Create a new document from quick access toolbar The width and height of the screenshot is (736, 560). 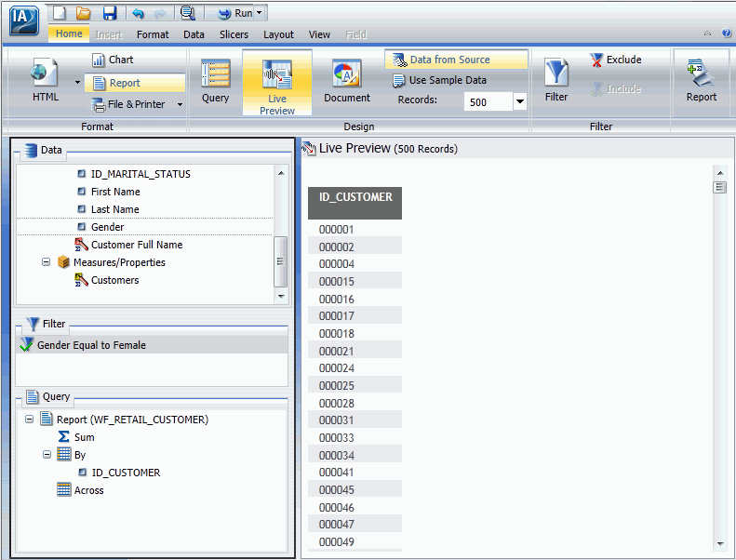60,13
